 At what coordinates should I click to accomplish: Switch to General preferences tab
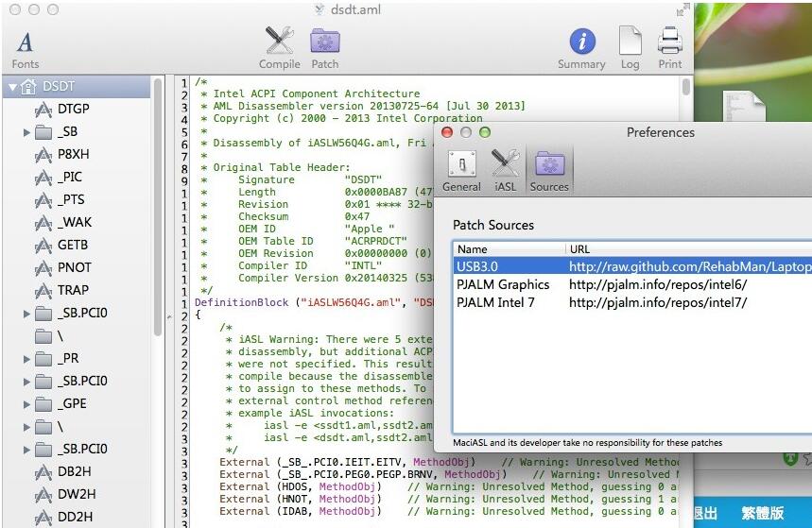tap(461, 171)
